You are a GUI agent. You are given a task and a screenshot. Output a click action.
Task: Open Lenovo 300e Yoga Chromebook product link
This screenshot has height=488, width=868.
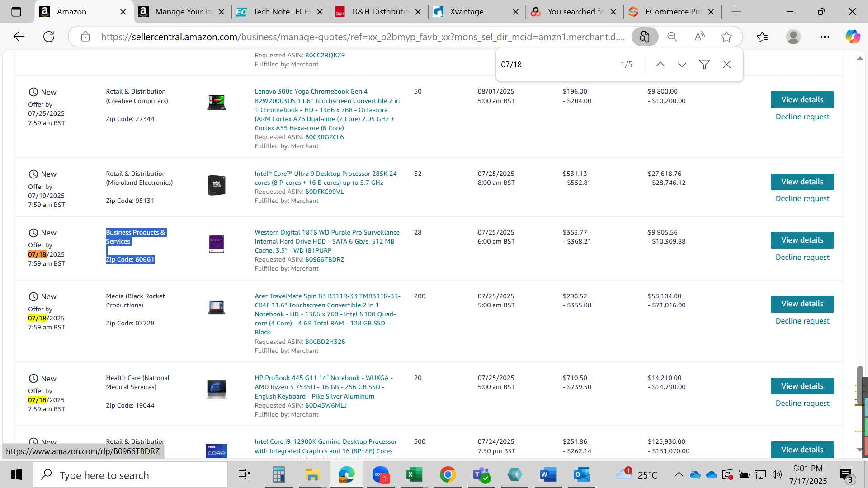point(326,110)
